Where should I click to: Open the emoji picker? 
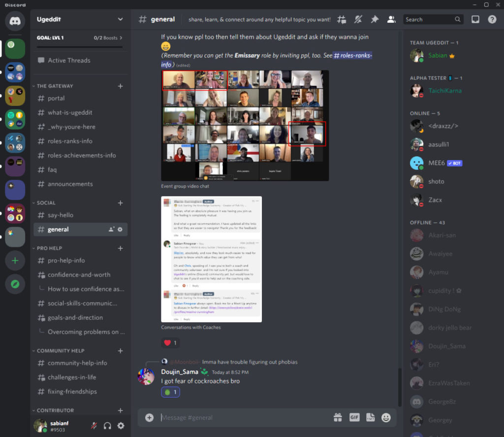click(386, 417)
